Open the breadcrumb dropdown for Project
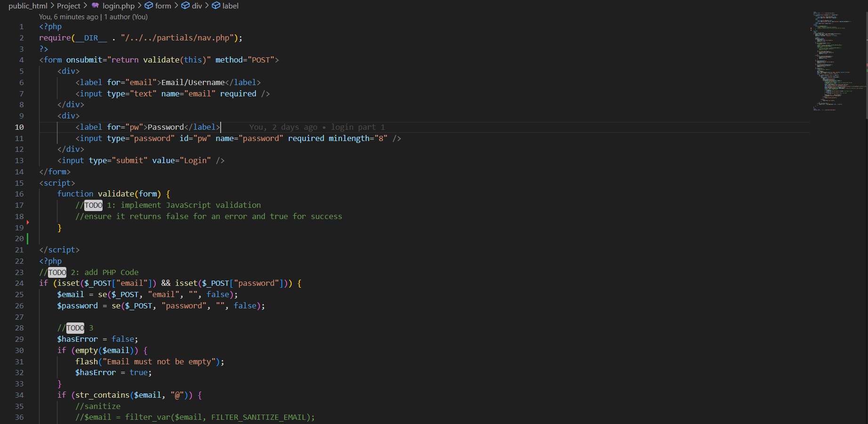 [69, 6]
